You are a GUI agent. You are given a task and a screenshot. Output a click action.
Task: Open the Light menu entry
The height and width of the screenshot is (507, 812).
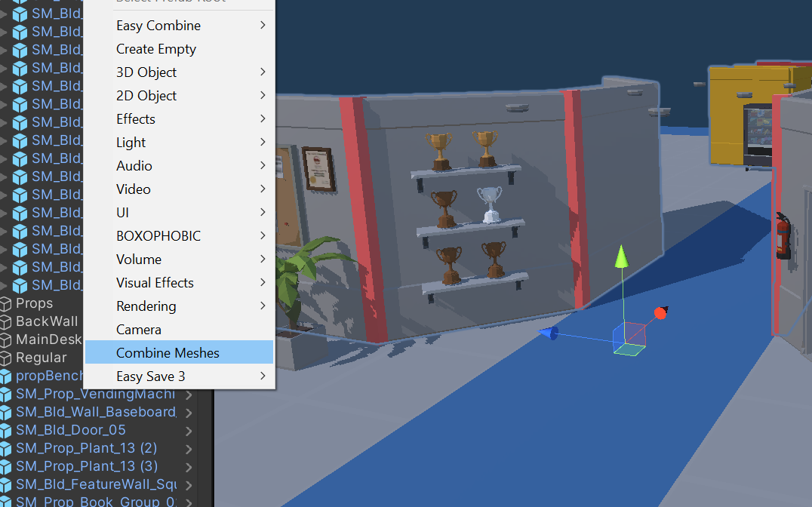coord(179,142)
